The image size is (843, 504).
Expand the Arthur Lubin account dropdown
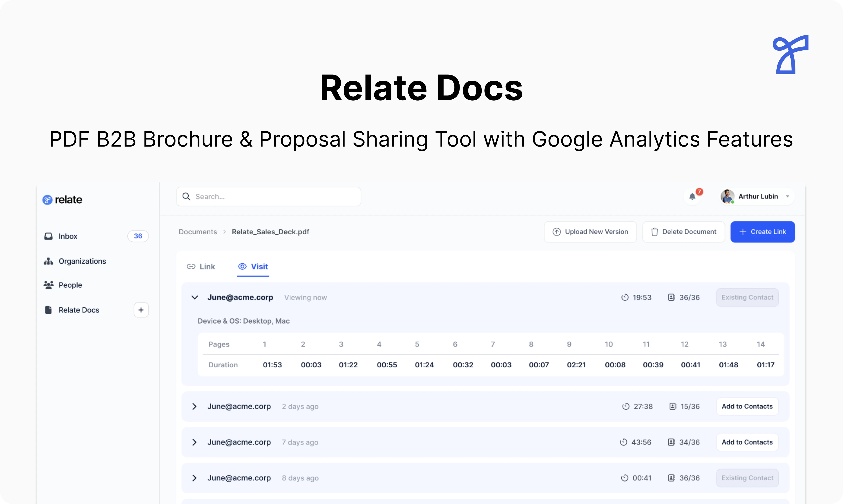[x=788, y=196]
